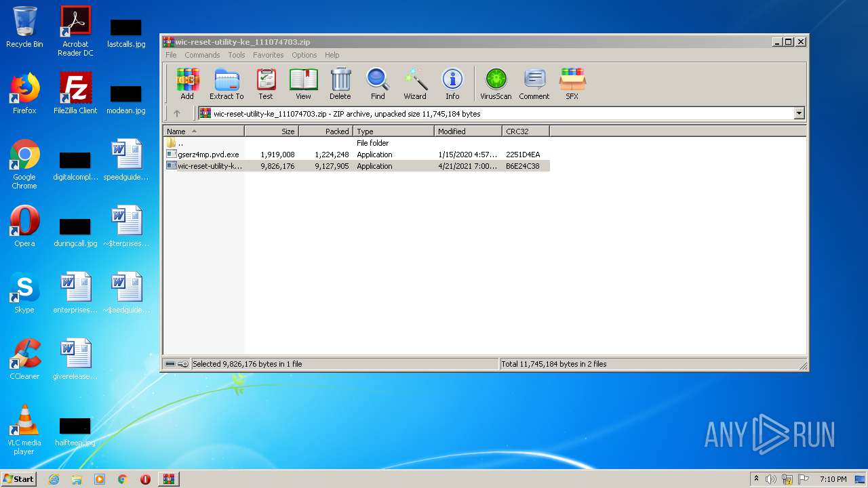Run VirusScan on the archive
The height and width of the screenshot is (488, 868).
coord(496,84)
